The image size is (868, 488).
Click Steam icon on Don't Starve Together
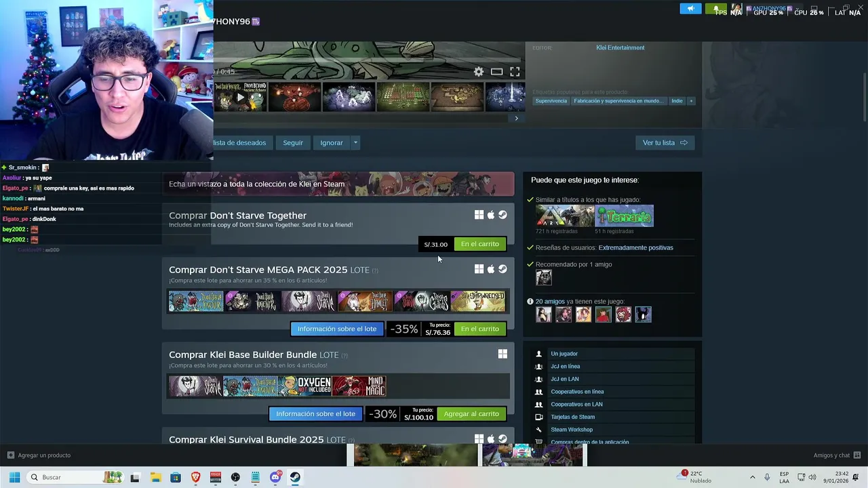(502, 215)
